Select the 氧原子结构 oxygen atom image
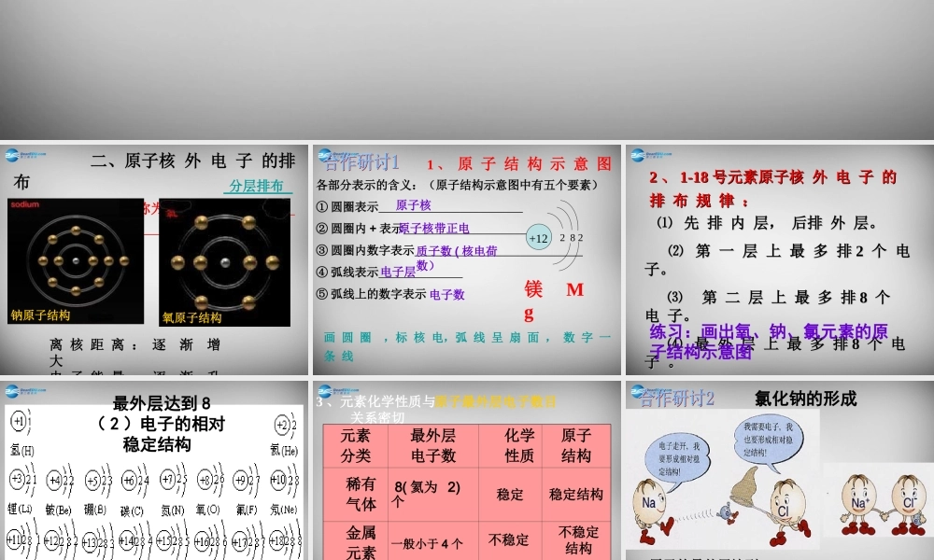 (224, 262)
